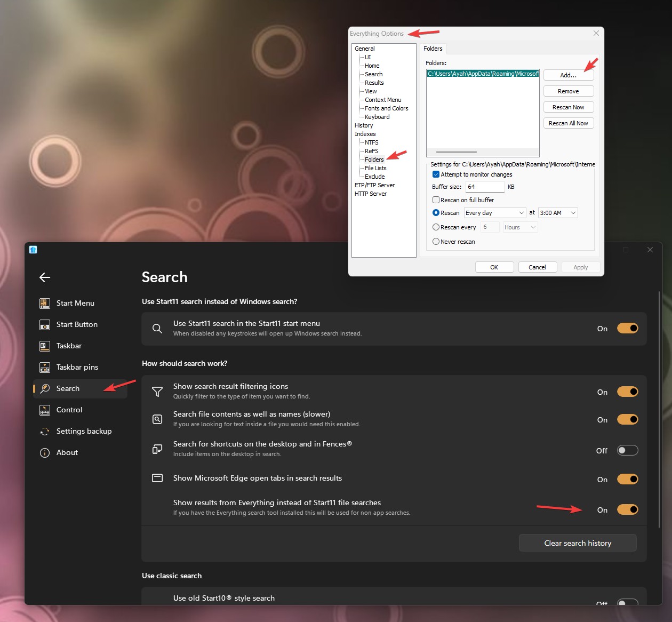Disable the Everything search results toggle
Screen dimensions: 672x622
(x=627, y=509)
